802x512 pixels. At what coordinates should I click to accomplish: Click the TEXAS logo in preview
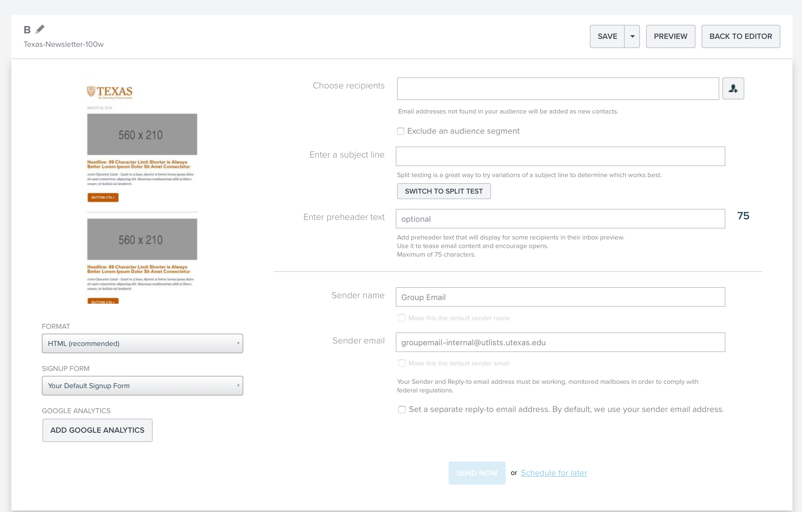(109, 92)
